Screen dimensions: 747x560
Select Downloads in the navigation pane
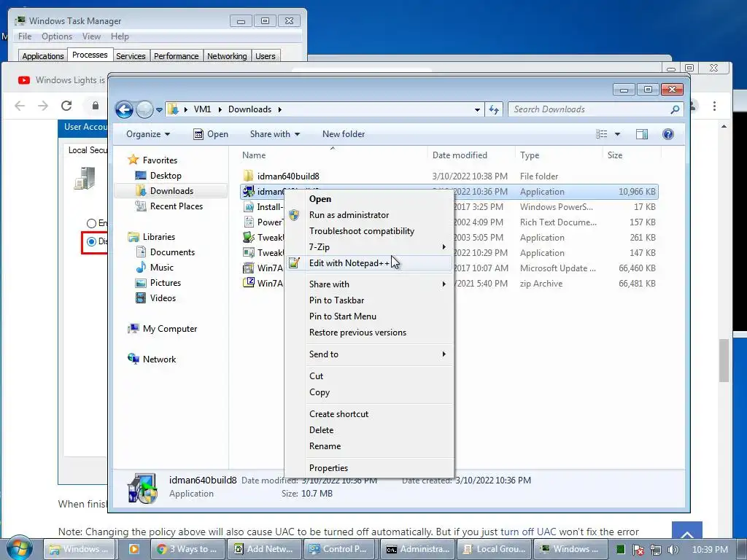click(x=171, y=191)
